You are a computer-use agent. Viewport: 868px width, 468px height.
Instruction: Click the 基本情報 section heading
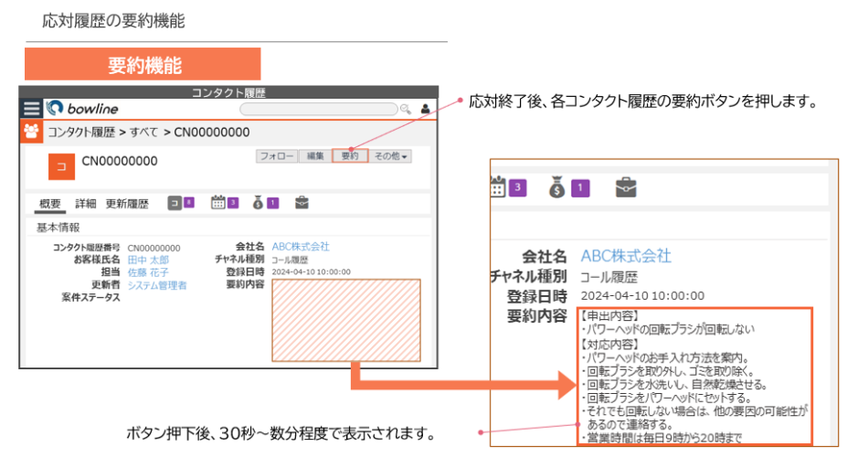58,227
